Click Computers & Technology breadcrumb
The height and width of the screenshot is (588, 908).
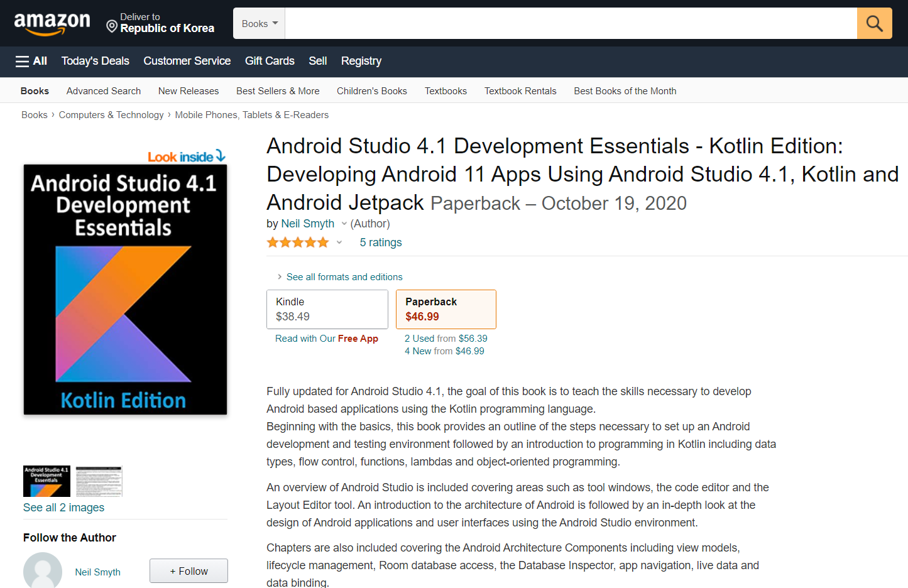pyautogui.click(x=111, y=115)
